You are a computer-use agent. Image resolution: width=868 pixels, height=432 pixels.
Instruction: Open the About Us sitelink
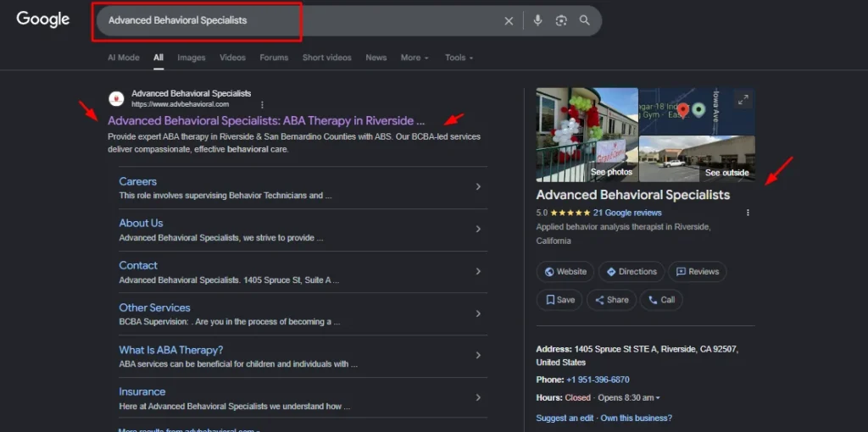click(x=142, y=223)
